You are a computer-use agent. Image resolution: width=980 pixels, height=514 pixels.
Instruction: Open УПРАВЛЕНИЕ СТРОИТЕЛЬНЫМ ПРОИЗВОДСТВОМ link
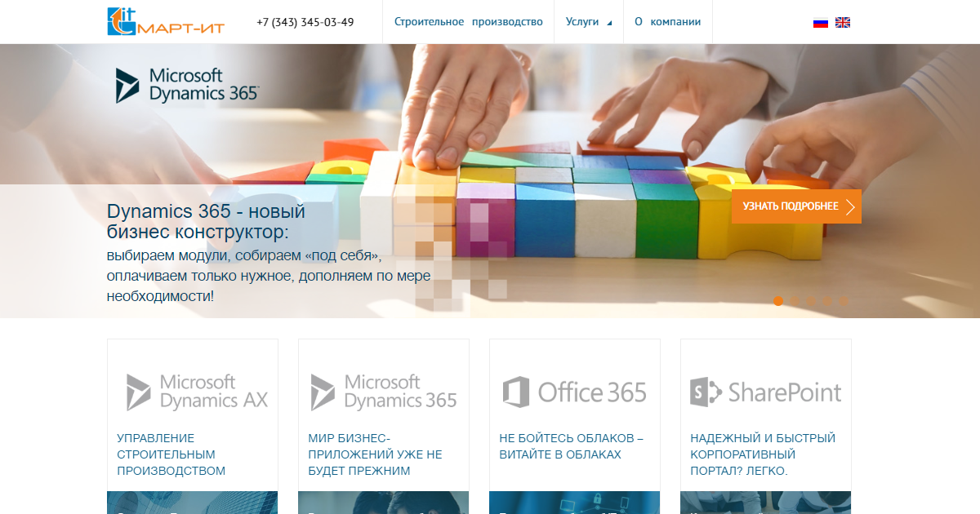(x=171, y=454)
